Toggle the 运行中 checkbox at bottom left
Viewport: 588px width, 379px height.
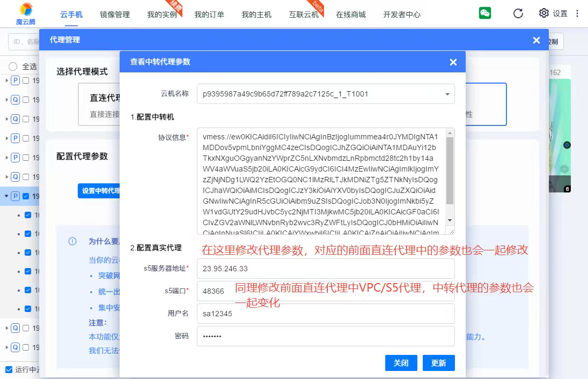pyautogui.click(x=9, y=369)
